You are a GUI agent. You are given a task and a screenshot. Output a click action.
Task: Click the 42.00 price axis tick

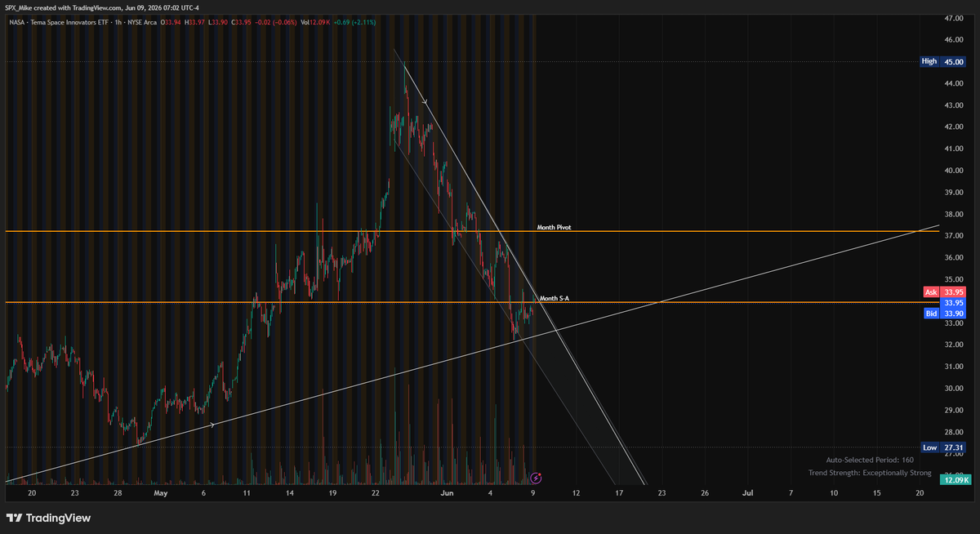954,127
